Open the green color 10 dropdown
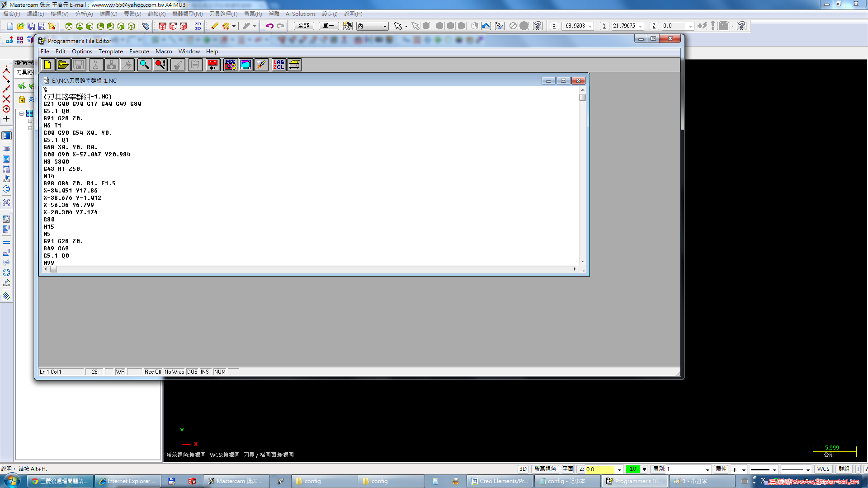Screen dimensions: 868x488 point(645,469)
